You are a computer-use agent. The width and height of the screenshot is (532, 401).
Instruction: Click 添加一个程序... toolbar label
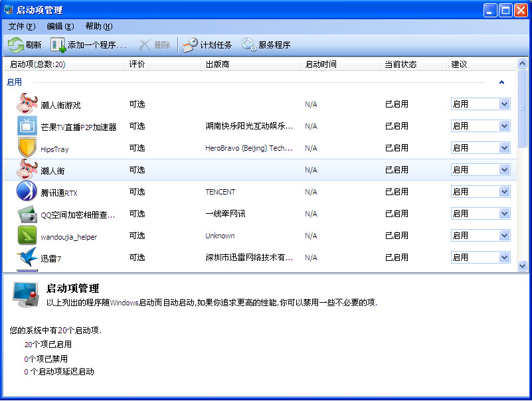[97, 44]
